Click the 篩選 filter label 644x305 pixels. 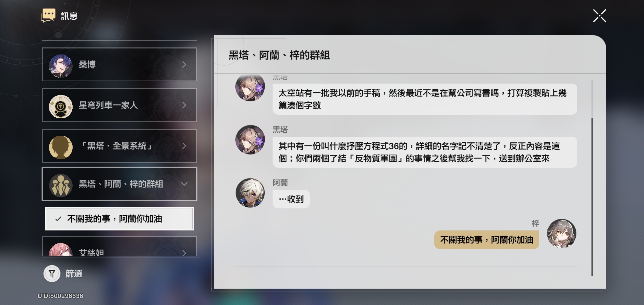tap(74, 273)
